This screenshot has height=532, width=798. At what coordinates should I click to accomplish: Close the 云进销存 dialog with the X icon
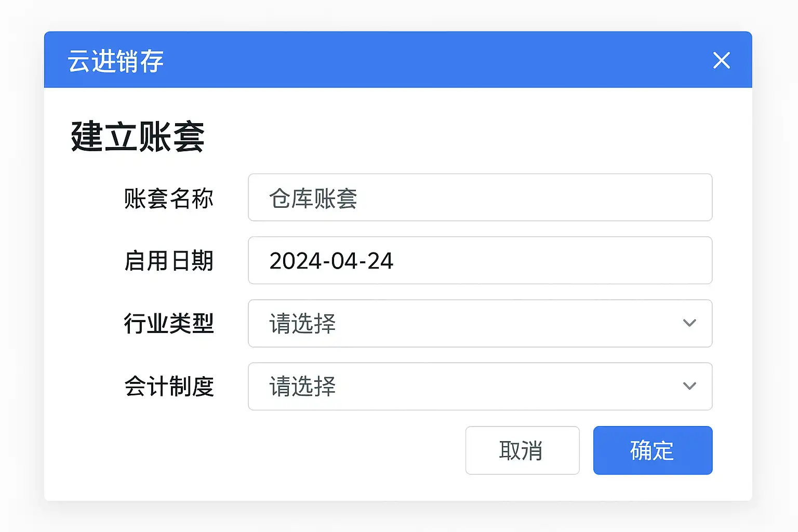(721, 60)
